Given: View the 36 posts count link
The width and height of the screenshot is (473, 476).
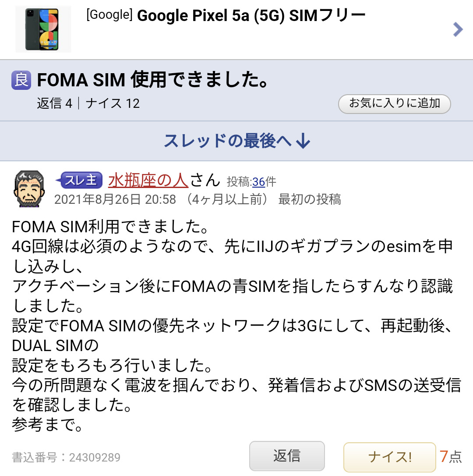Looking at the screenshot, I should (258, 182).
